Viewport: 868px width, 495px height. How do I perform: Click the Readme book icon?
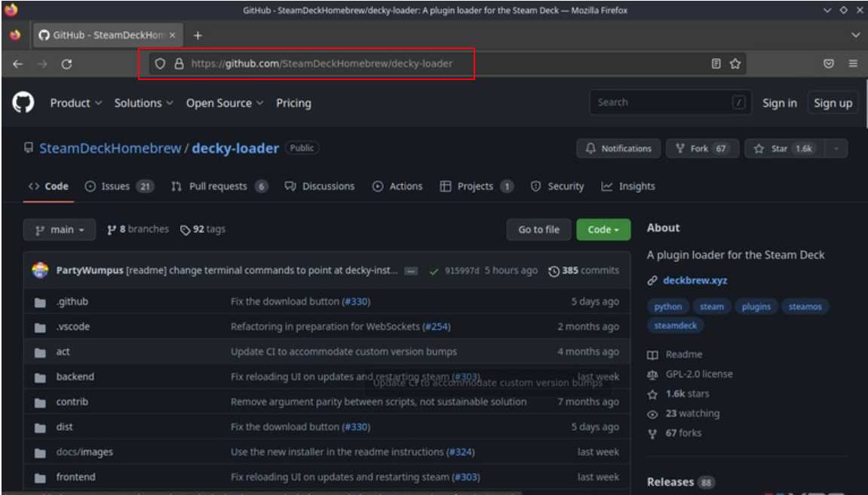tap(652, 355)
